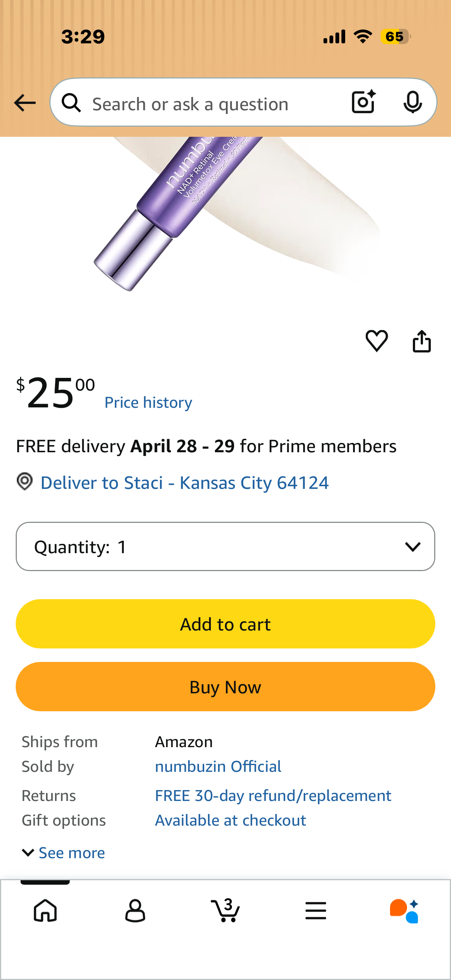This screenshot has height=980, width=451.
Task: Open the account profile tab
Action: pos(135,910)
